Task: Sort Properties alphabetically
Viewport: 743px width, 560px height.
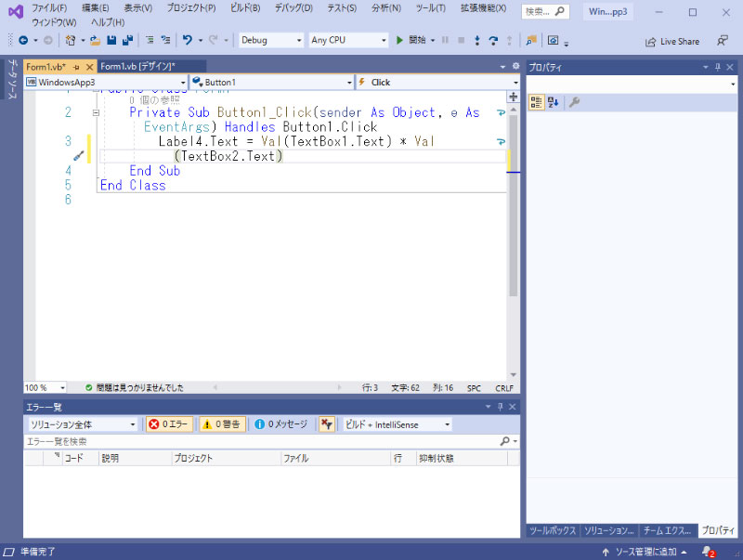Action: coord(553,102)
